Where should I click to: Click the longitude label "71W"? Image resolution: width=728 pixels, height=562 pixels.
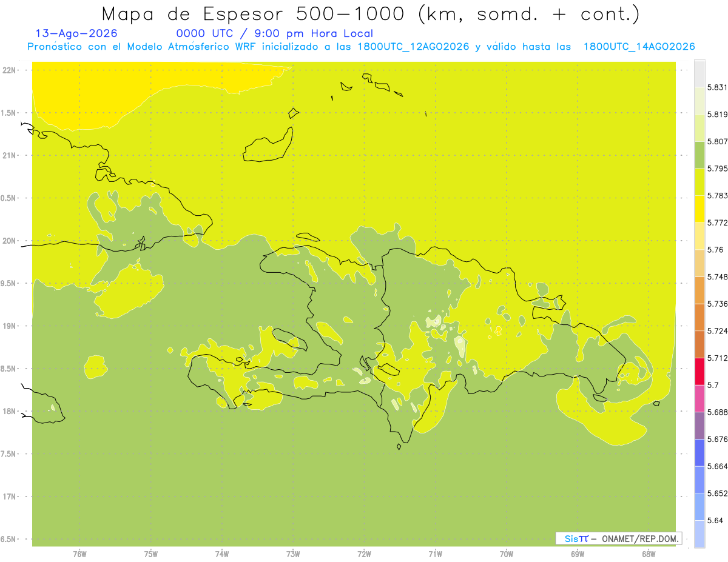coord(436,554)
